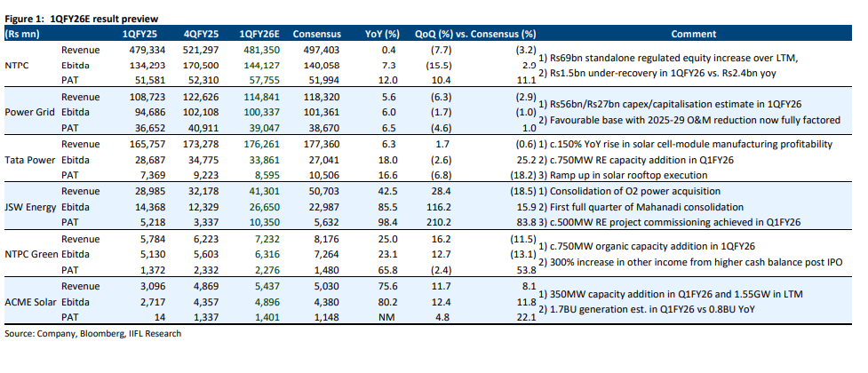Select NTPC consensus revenue 497,403
Image resolution: width=868 pixels, height=373 pixels.
point(323,50)
